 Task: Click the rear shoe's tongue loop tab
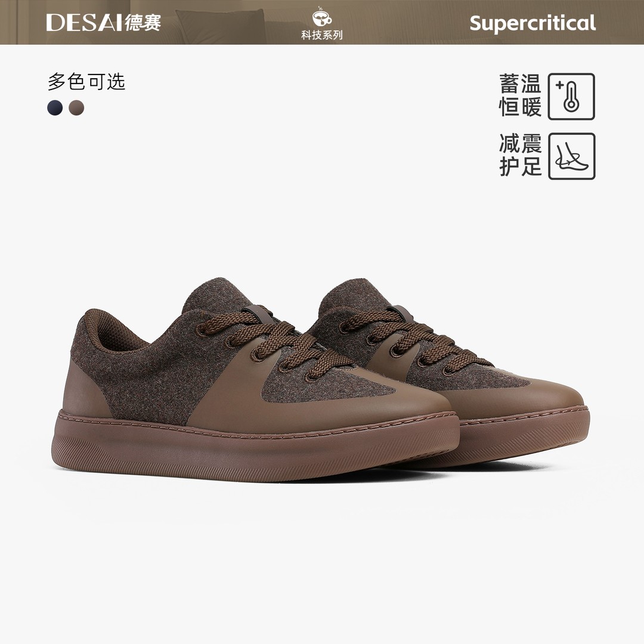(402, 312)
